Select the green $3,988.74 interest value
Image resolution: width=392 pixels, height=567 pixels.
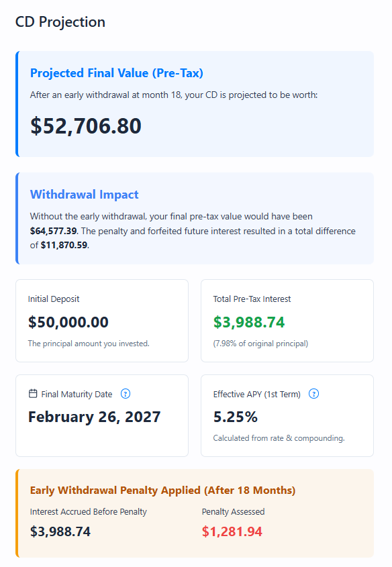click(x=249, y=322)
